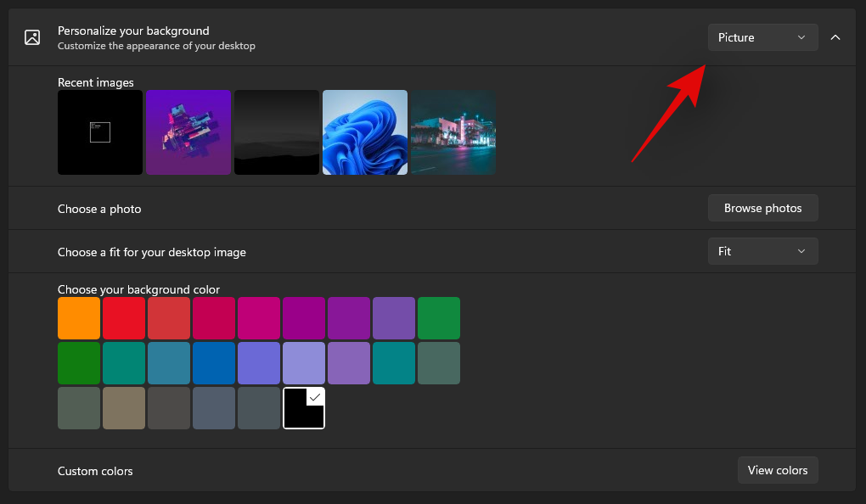Select the orange background color swatch

[79, 318]
